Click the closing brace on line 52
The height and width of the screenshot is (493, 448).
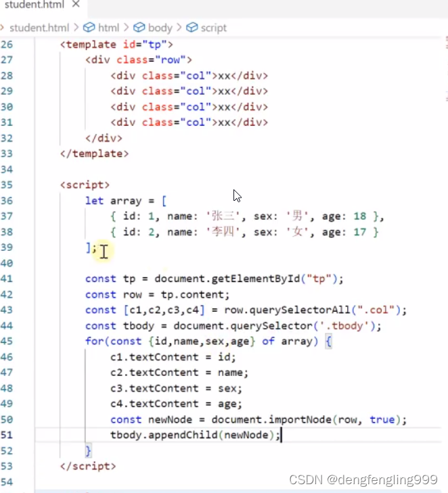coord(89,450)
